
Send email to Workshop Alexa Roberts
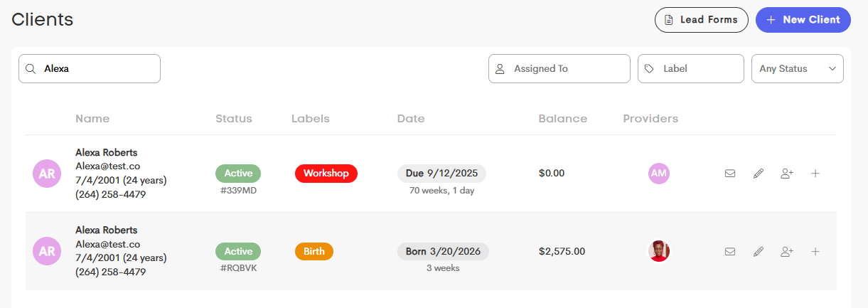(x=730, y=174)
